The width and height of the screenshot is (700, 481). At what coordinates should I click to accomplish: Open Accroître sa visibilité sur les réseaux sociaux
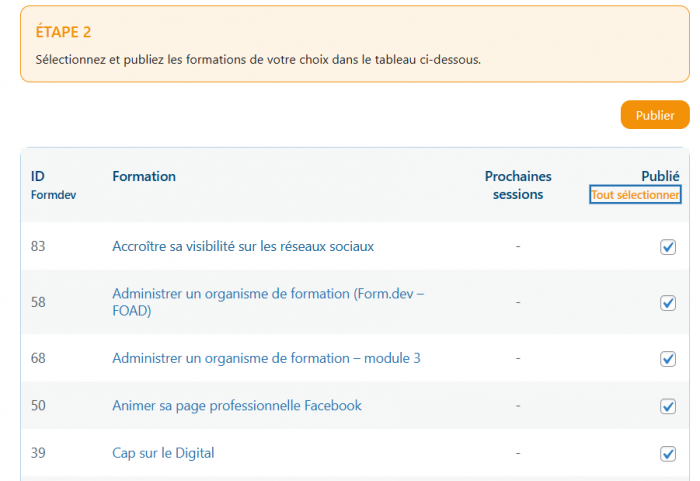[x=243, y=246]
